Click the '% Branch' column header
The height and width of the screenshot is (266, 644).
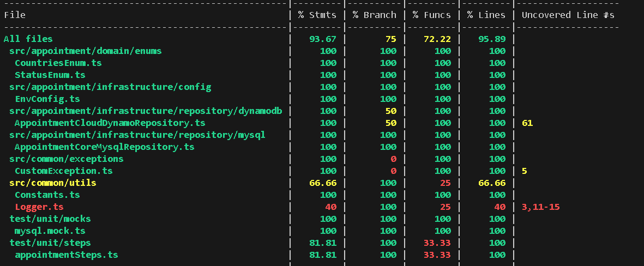374,15
